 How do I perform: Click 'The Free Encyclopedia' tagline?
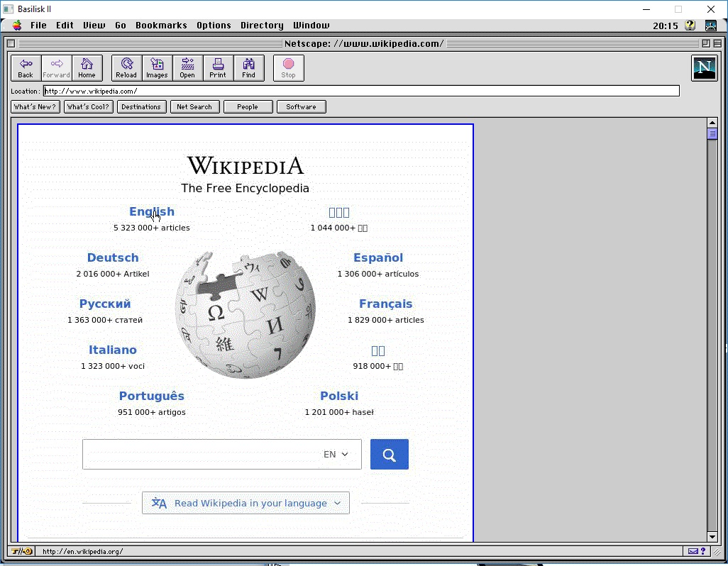(x=245, y=189)
